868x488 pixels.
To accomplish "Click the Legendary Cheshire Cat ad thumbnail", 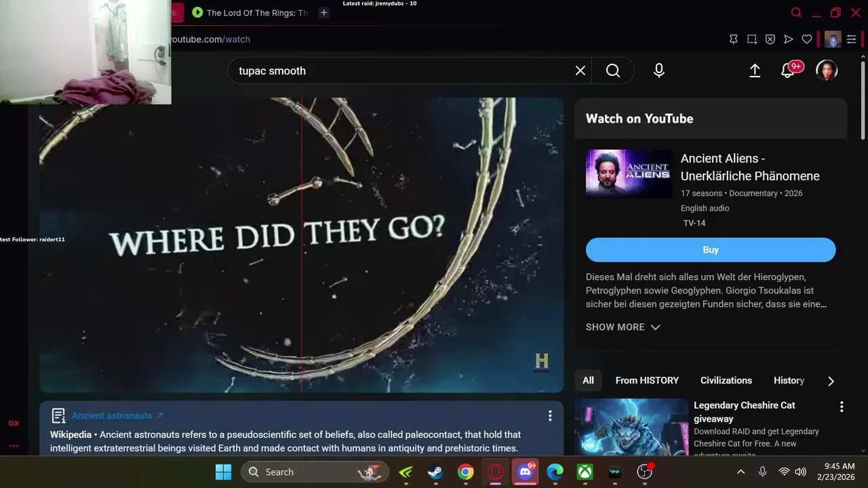I will [631, 427].
